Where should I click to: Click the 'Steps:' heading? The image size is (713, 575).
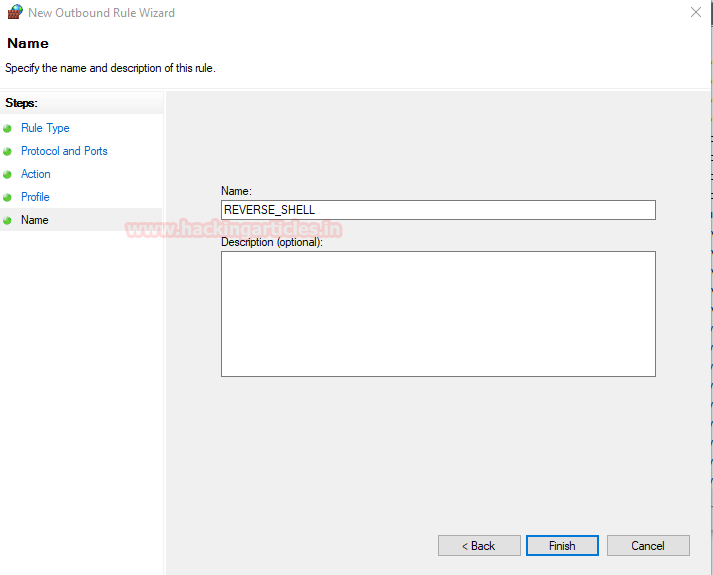(21, 103)
